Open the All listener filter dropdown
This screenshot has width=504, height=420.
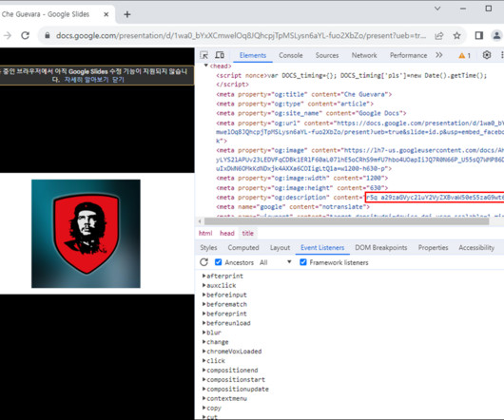click(x=276, y=262)
